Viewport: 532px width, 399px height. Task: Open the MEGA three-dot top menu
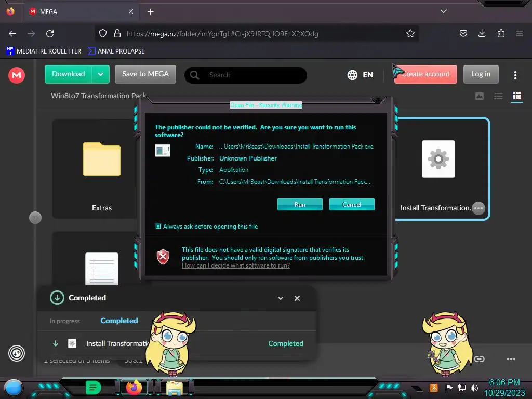[515, 75]
